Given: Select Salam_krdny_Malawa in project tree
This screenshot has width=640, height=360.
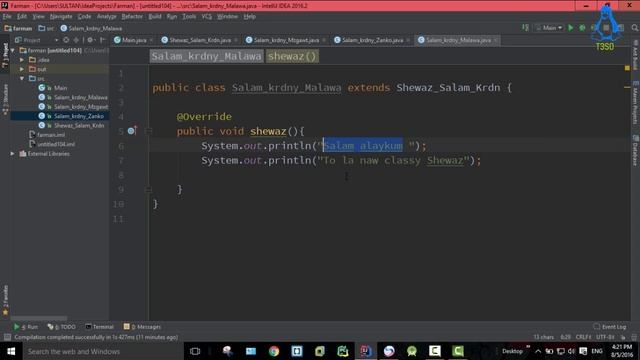Looking at the screenshot, I should click(x=80, y=97).
